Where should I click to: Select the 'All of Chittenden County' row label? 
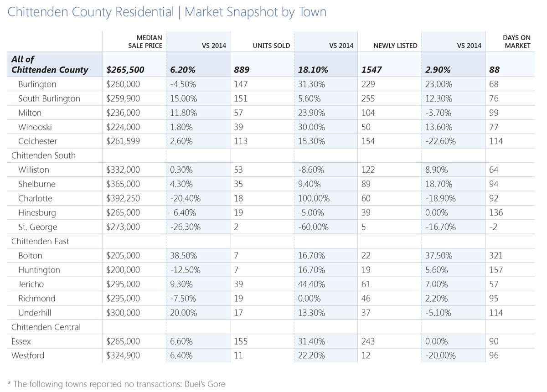[50, 64]
